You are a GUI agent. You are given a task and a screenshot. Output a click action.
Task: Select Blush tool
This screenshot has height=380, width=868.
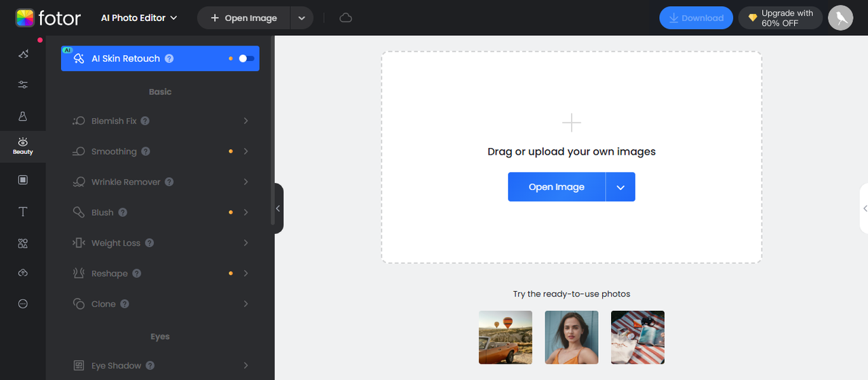coord(160,212)
